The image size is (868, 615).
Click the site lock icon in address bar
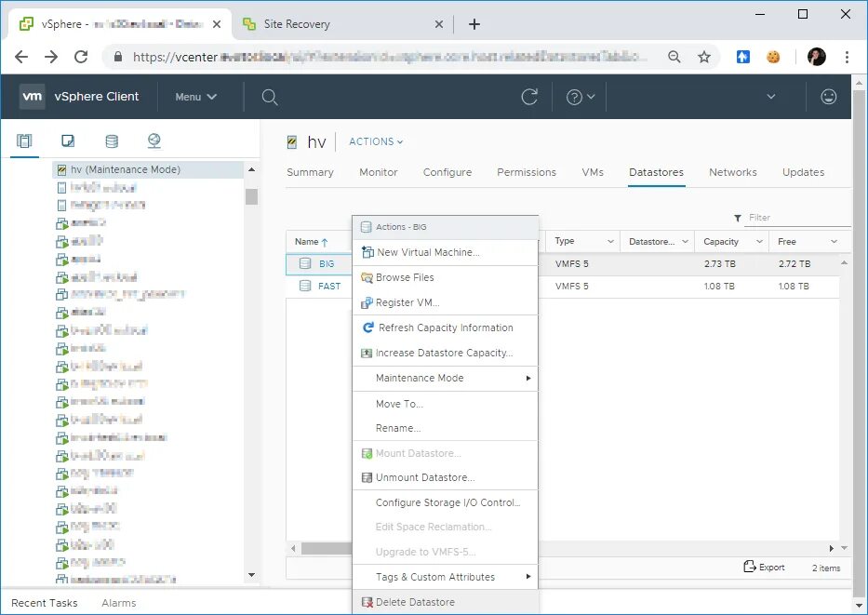117,57
